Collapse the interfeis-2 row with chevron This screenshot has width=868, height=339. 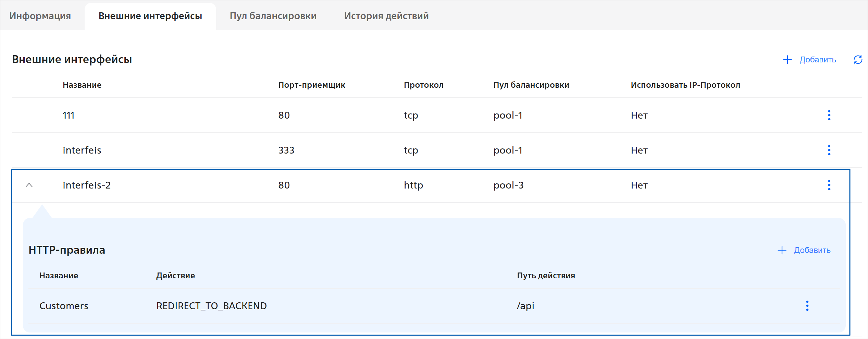click(29, 185)
